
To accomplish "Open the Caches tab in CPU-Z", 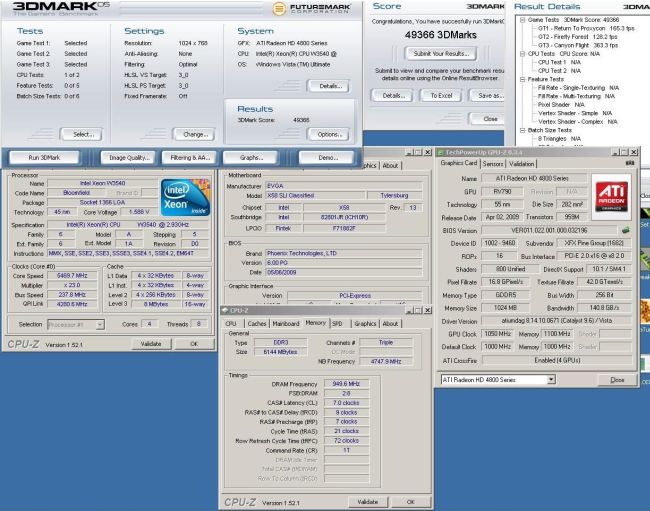I will pos(257,324).
